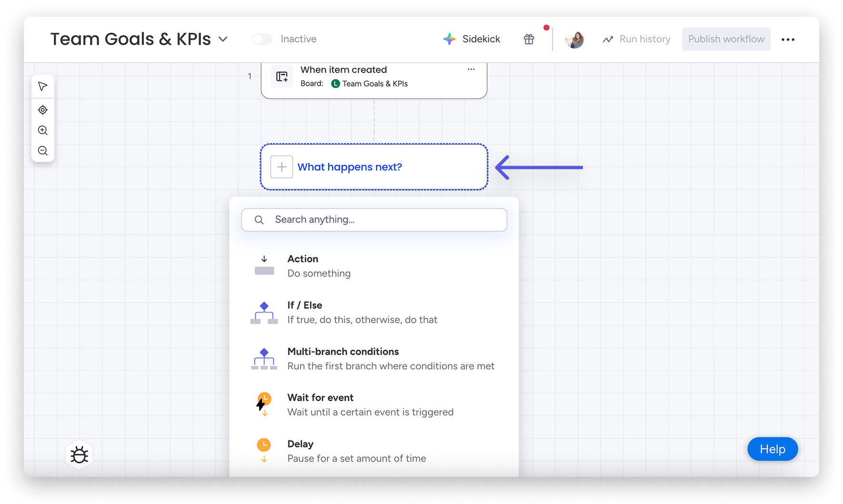Click the Run history trend icon
The image size is (843, 504).
(608, 40)
